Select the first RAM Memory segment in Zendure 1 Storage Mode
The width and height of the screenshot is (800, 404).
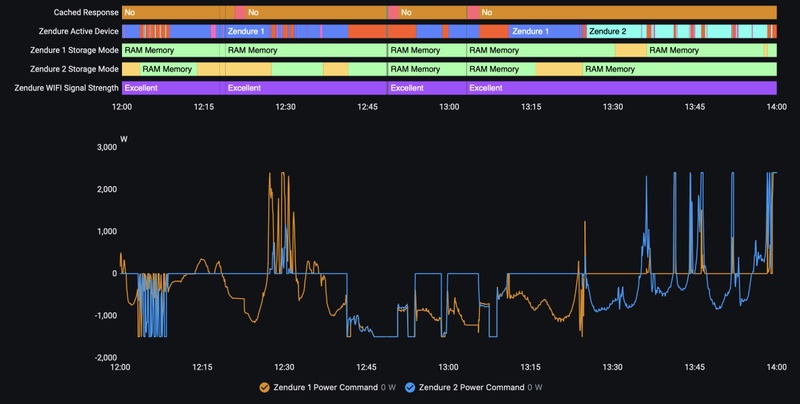coord(171,50)
